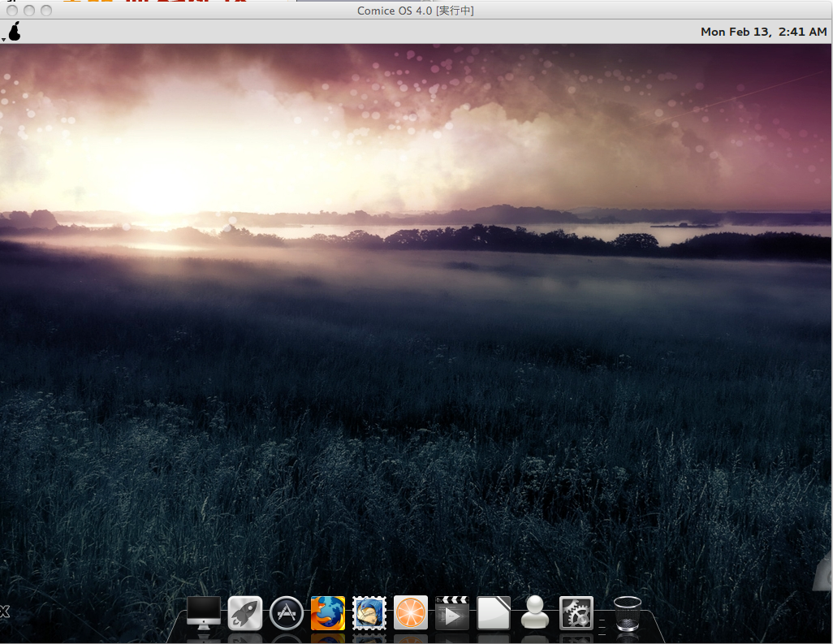The width and height of the screenshot is (833, 644).
Task: Zoom the Comice OS 4.0 window
Action: (x=45, y=11)
